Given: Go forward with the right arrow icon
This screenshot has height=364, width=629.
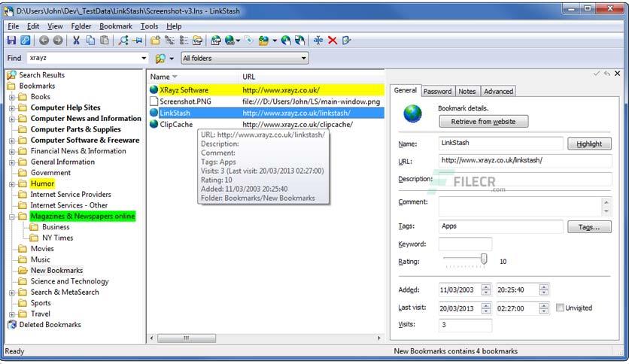Looking at the screenshot, I should [58, 40].
